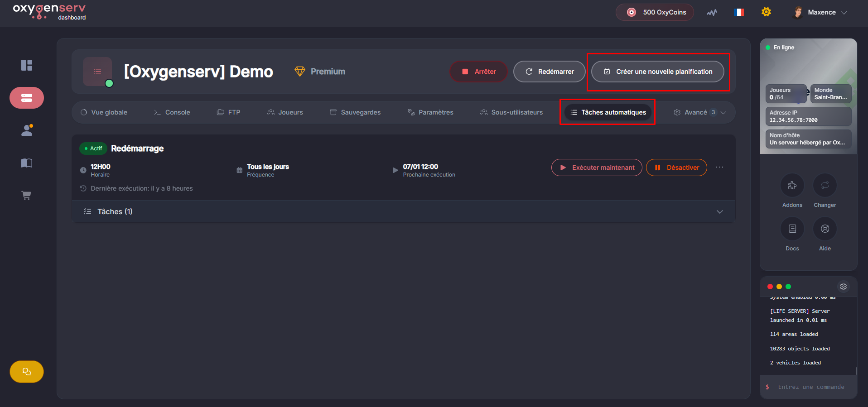This screenshot has height=407, width=868.
Task: Click the Aide lifebuoy icon
Action: 825,229
